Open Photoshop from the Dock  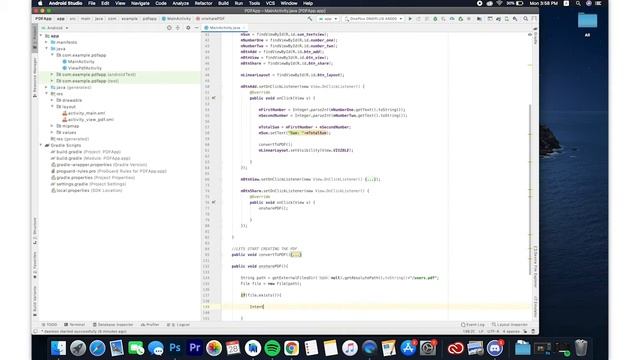(x=175, y=348)
